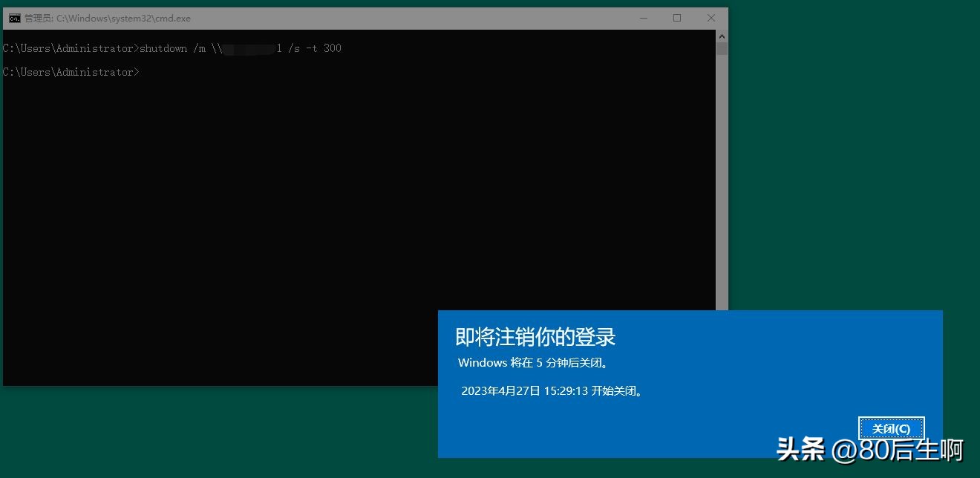Click the blurred computer name in the command

pyautogui.click(x=249, y=48)
